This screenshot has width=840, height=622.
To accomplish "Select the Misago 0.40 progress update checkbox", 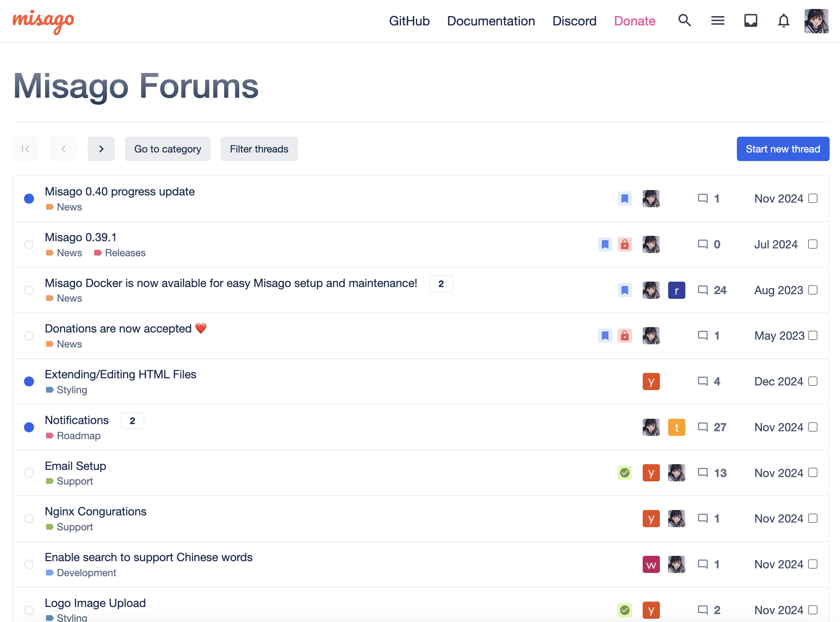I will 813,198.
